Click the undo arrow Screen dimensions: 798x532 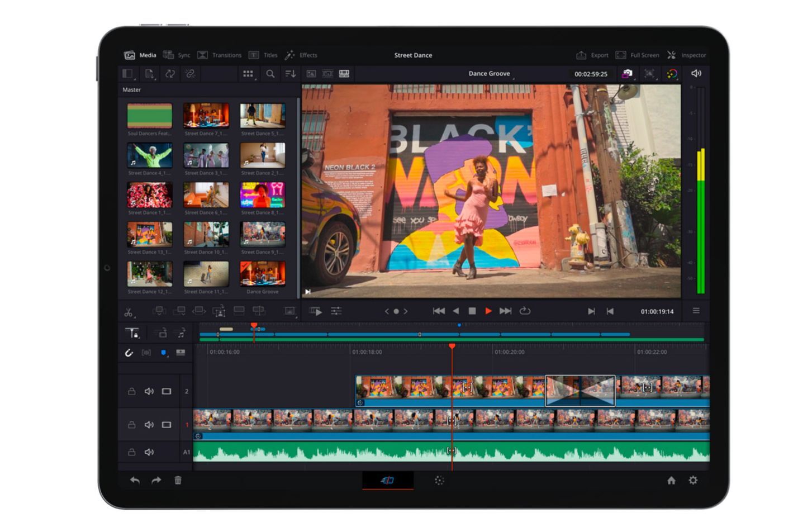[135, 481]
